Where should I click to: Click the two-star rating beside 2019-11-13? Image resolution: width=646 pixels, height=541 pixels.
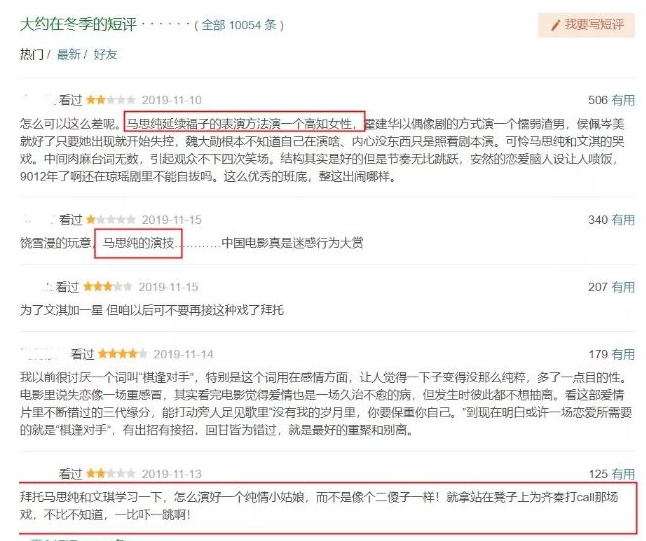110,474
